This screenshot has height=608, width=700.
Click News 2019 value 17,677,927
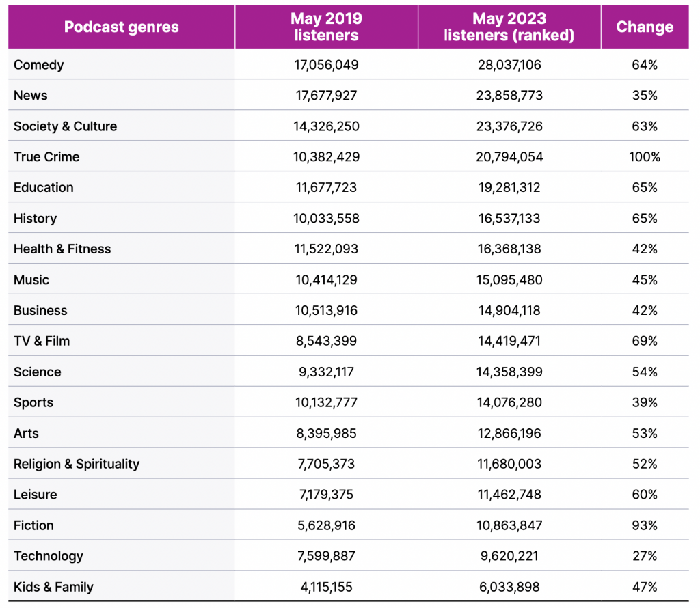point(326,96)
